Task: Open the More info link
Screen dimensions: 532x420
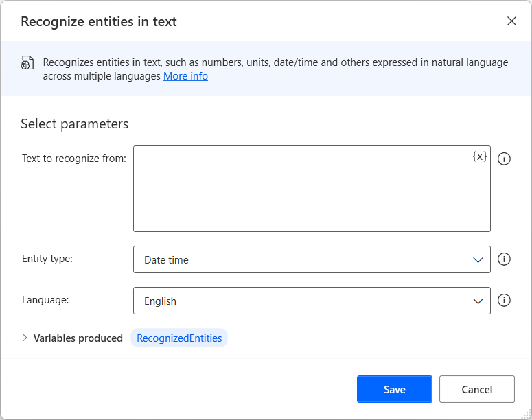Action: tap(185, 76)
